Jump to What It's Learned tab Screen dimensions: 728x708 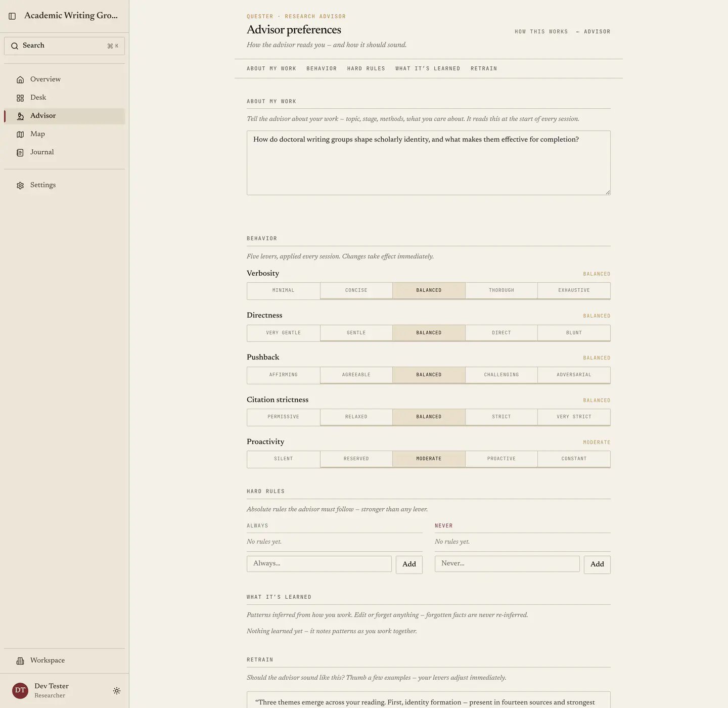point(428,69)
